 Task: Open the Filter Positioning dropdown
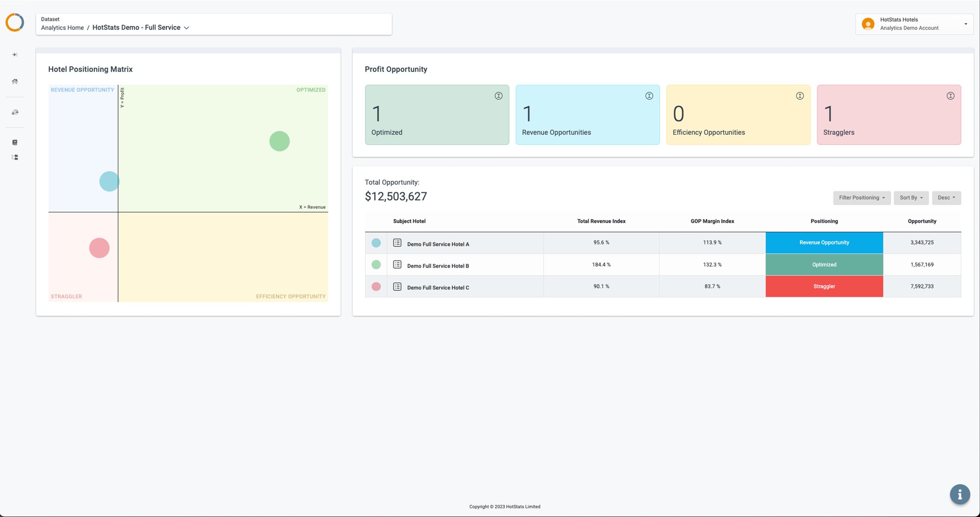coord(861,198)
